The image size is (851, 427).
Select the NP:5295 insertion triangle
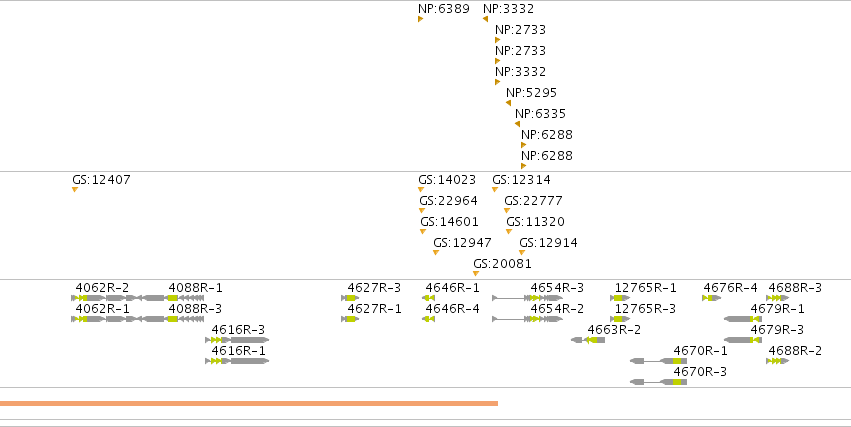pyautogui.click(x=509, y=103)
